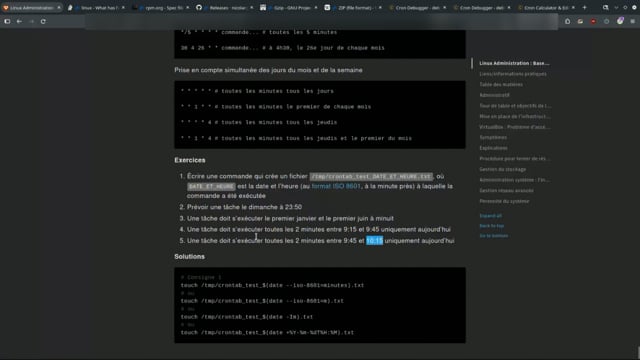Reload the current page
Screen dimensions: 640x360
coord(43,21)
